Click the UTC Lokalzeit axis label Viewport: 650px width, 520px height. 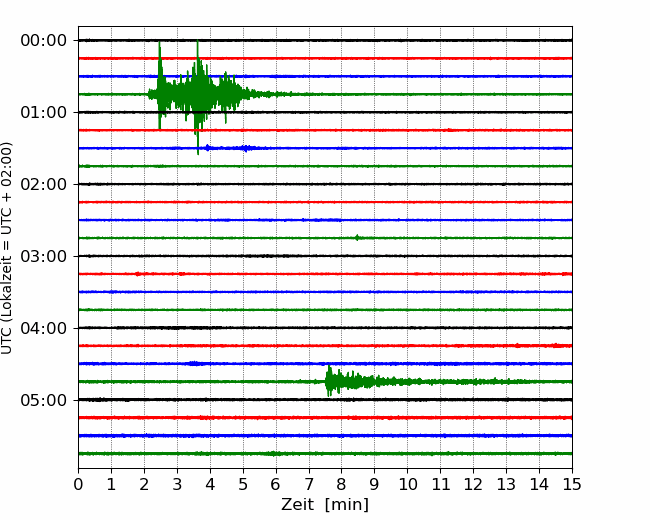tap(7, 248)
